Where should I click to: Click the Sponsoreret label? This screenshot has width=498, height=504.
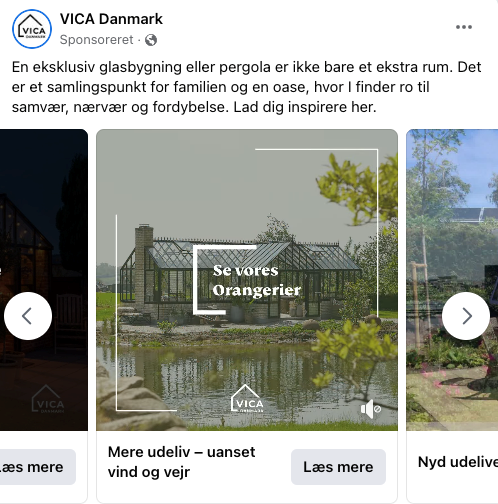pyautogui.click(x=96, y=40)
